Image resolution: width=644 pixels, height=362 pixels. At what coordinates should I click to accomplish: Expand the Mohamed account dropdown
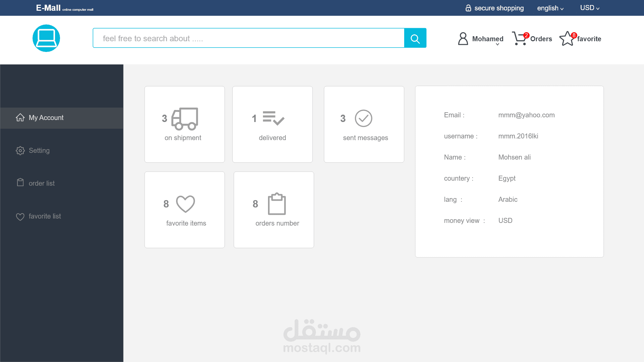[488, 39]
